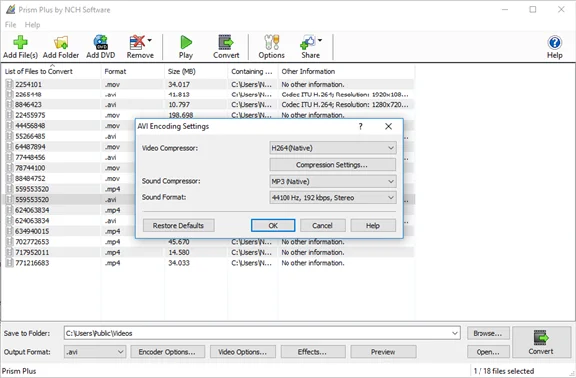Confirm the dialog with OK
Image resolution: width=576 pixels, height=378 pixels.
tap(273, 226)
